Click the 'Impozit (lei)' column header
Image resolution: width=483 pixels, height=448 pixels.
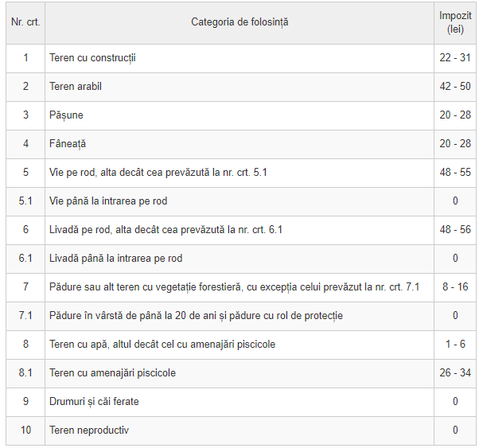(x=455, y=22)
